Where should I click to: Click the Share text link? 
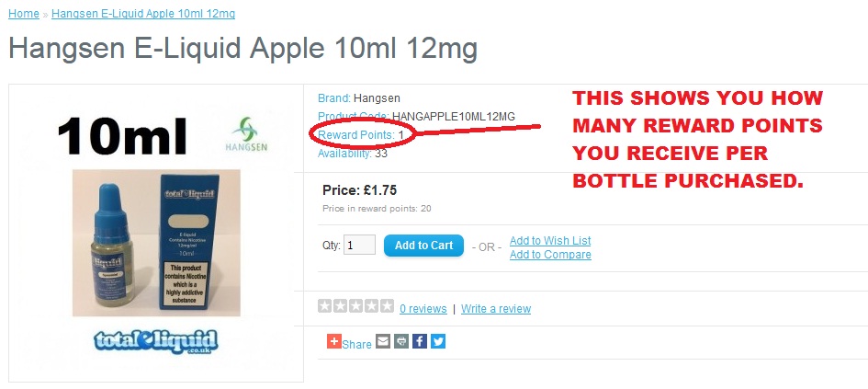(x=356, y=344)
